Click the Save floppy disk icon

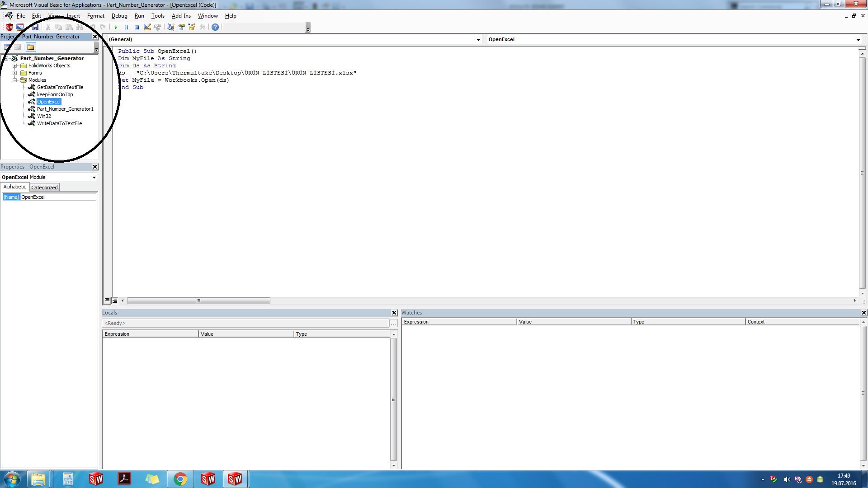(x=35, y=27)
